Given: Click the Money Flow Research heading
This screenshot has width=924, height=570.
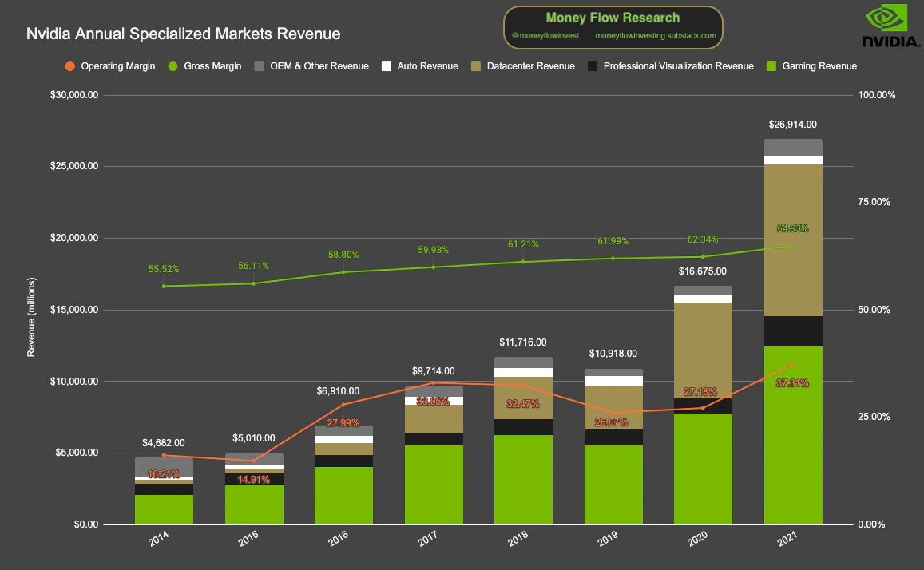Looking at the screenshot, I should [x=613, y=18].
